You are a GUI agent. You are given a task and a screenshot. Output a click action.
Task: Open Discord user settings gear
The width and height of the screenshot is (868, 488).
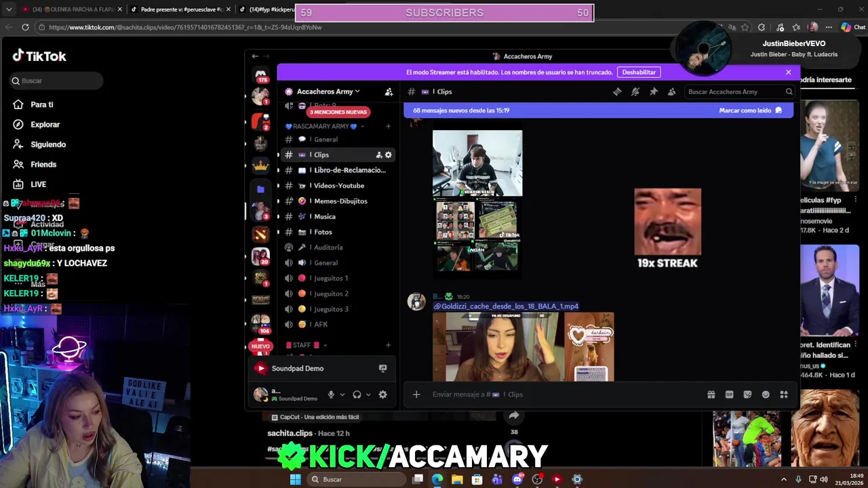tap(382, 394)
